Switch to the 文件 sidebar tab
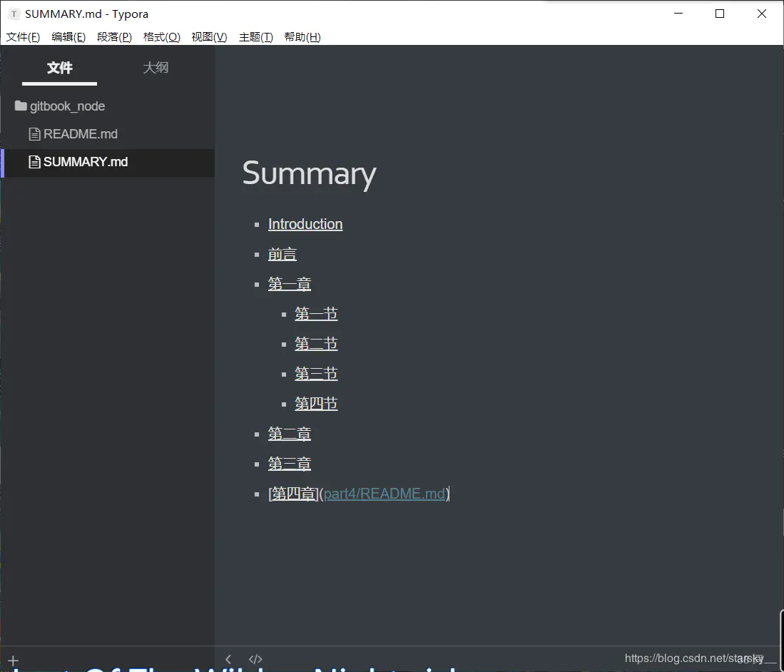Image resolution: width=784 pixels, height=672 pixels. point(59,68)
